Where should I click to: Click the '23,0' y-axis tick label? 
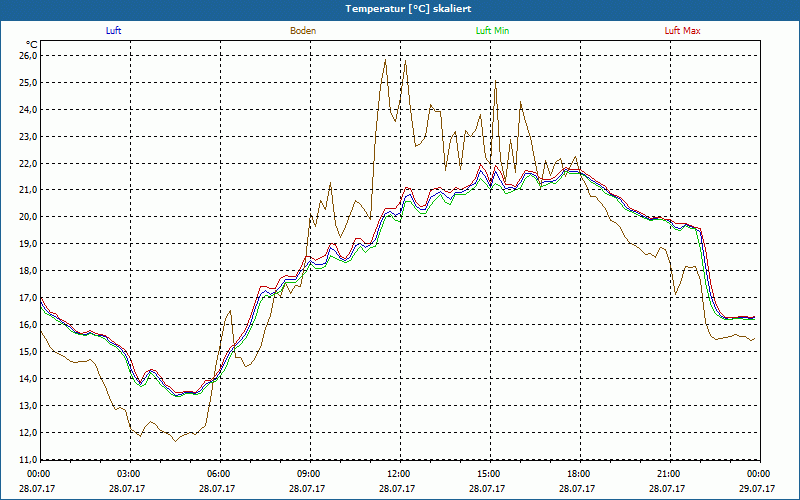pyautogui.click(x=29, y=136)
